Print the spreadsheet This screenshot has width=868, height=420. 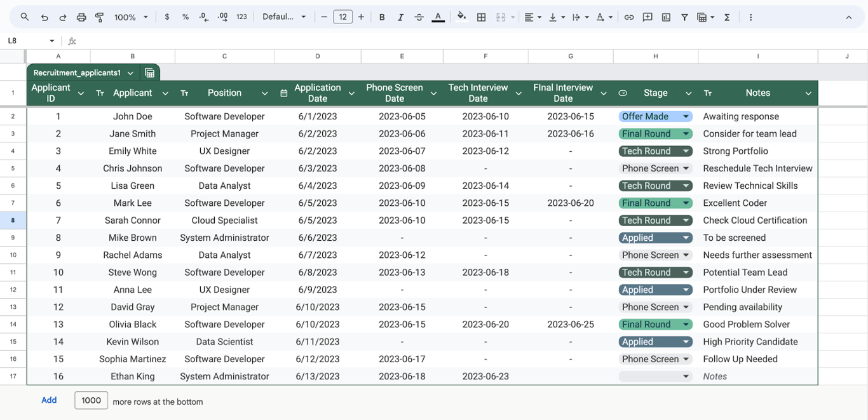point(81,17)
